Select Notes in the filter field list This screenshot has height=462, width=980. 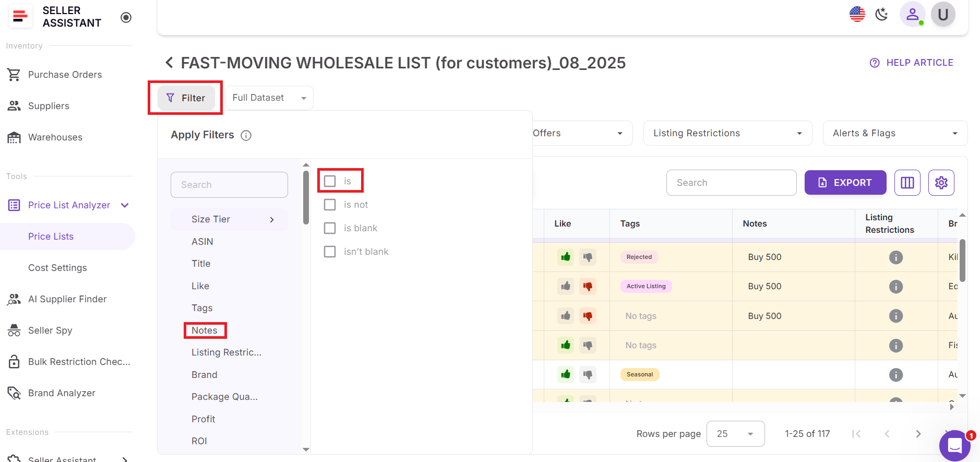tap(205, 330)
